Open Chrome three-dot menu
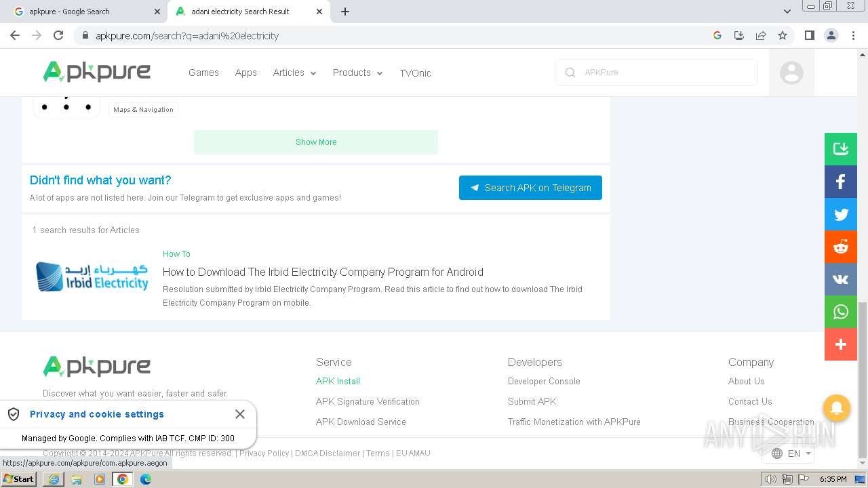Image resolution: width=868 pixels, height=488 pixels. coord(853,35)
